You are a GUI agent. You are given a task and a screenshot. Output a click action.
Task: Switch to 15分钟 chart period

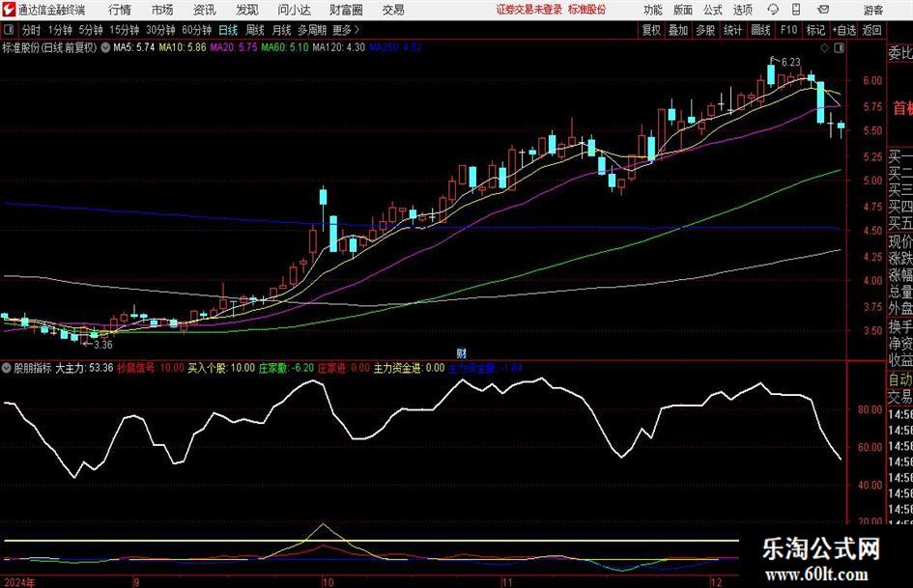(x=125, y=30)
